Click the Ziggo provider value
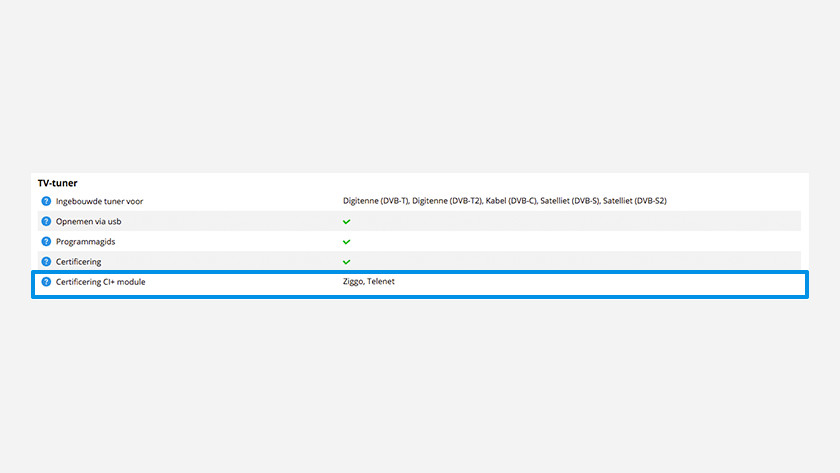This screenshot has width=840, height=473. (353, 282)
